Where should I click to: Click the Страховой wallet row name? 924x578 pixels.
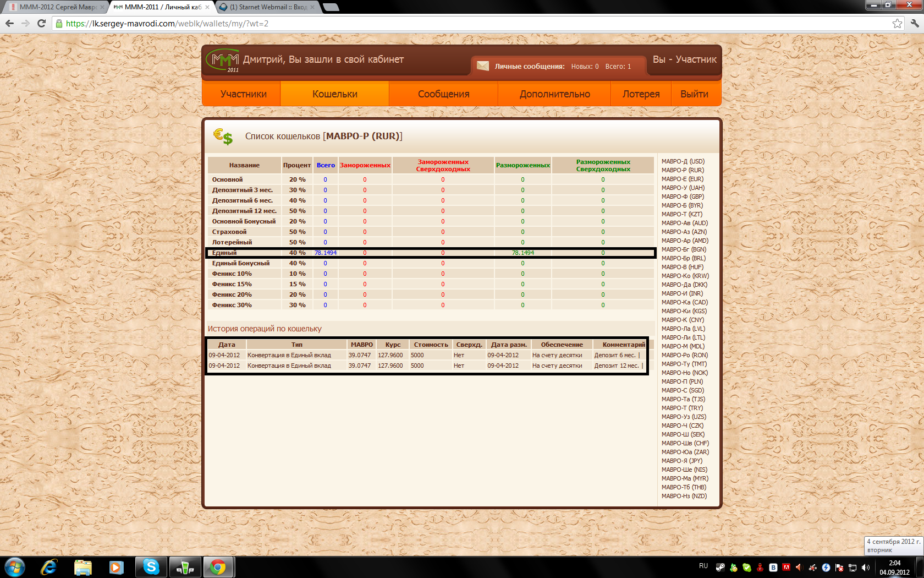click(x=229, y=232)
